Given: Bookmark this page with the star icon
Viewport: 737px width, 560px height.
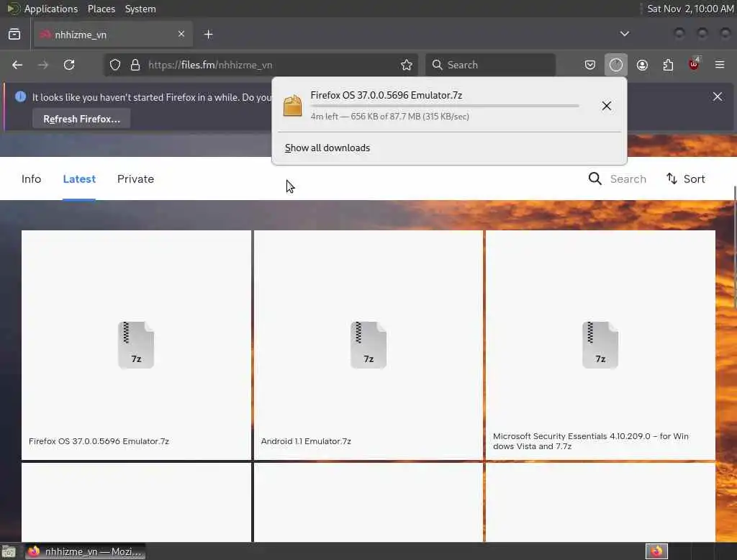Looking at the screenshot, I should click(407, 65).
